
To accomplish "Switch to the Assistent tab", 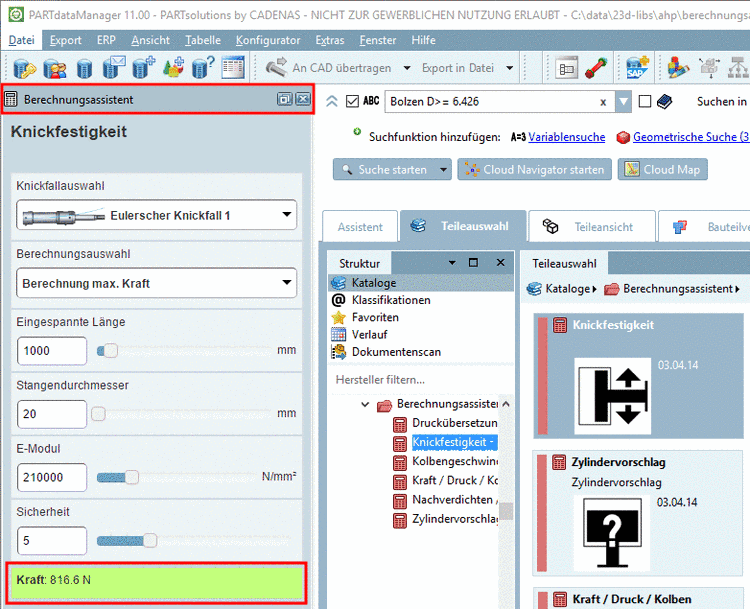I will (360, 227).
